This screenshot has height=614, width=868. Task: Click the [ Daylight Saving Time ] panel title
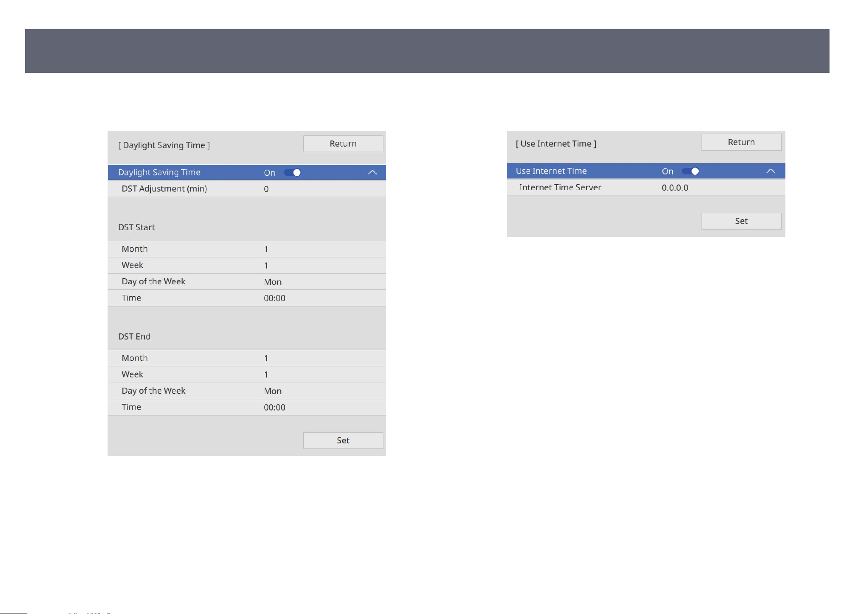(x=164, y=145)
